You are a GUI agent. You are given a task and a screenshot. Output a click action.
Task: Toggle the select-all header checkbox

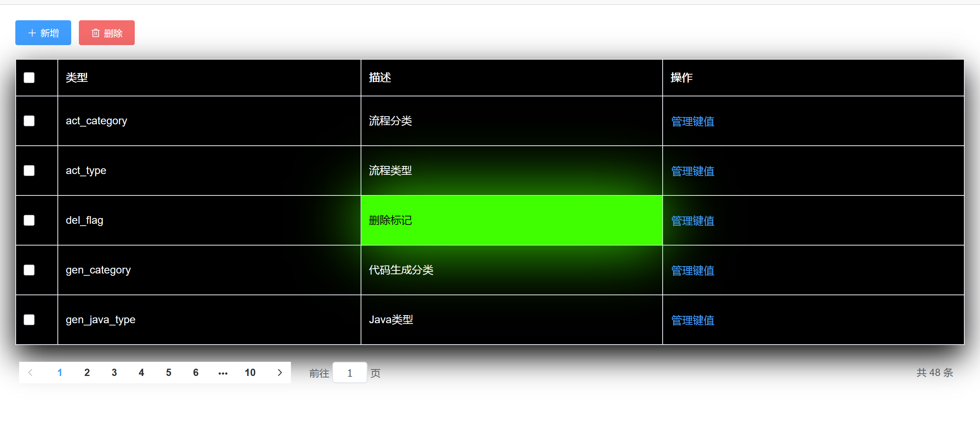click(x=29, y=78)
